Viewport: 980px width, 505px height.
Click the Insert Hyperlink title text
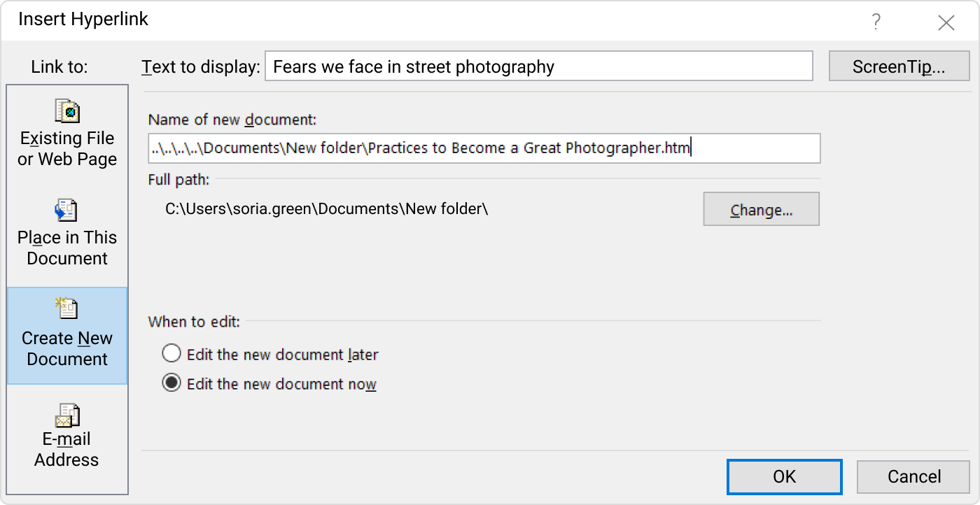coord(83,20)
